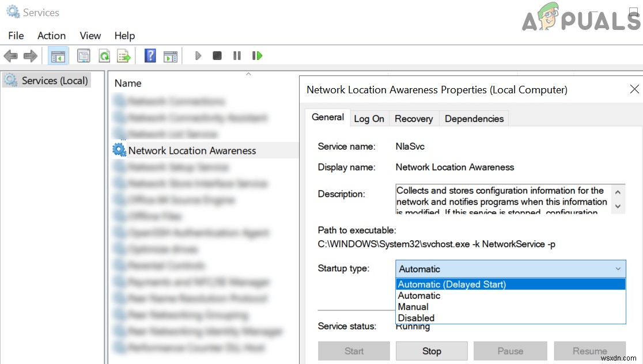Click the Export List toolbar icon

click(124, 56)
